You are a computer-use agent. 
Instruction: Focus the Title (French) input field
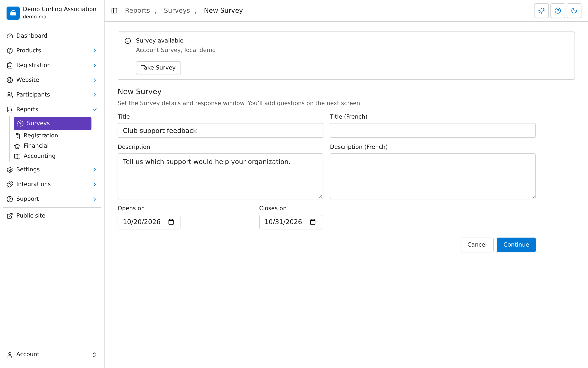click(432, 130)
